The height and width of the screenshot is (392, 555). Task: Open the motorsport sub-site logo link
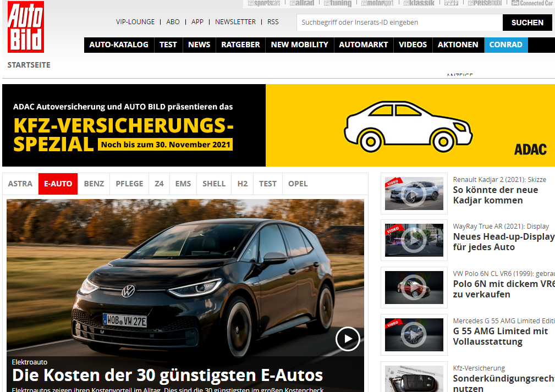tap(377, 3)
